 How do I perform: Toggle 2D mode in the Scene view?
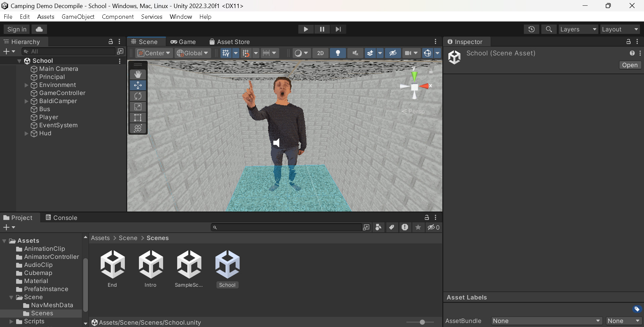tap(320, 53)
